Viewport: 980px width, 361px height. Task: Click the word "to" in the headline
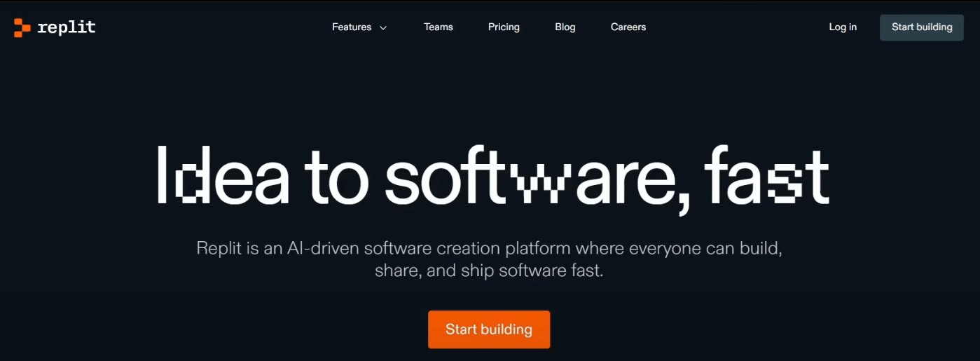click(x=336, y=177)
